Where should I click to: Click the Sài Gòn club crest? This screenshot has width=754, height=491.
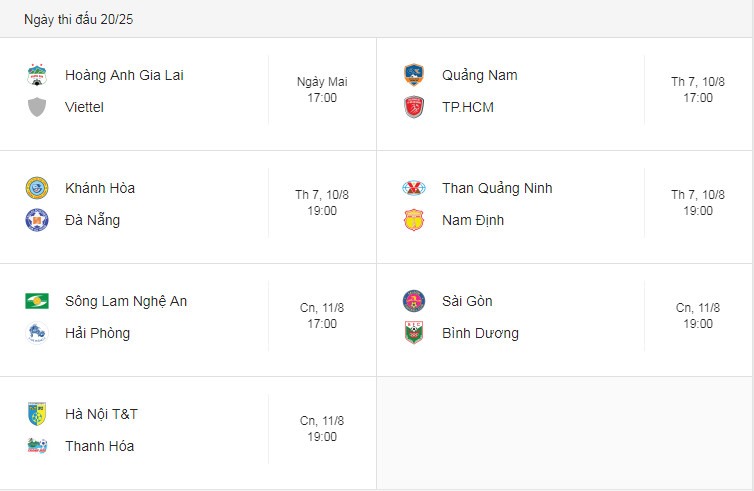pyautogui.click(x=414, y=301)
